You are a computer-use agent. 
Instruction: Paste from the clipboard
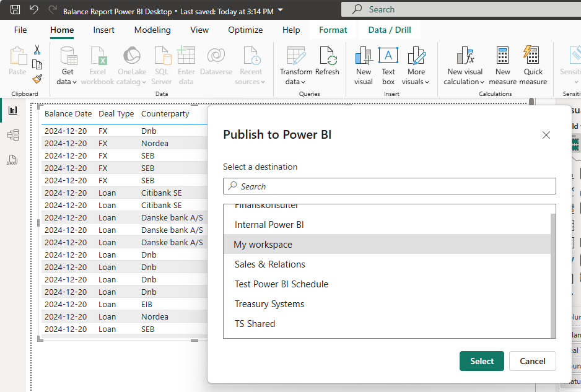click(17, 61)
